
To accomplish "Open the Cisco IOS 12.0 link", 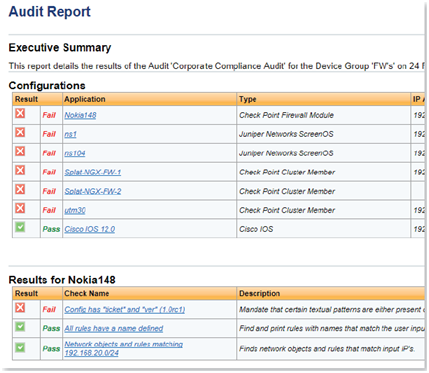I will tap(90, 229).
